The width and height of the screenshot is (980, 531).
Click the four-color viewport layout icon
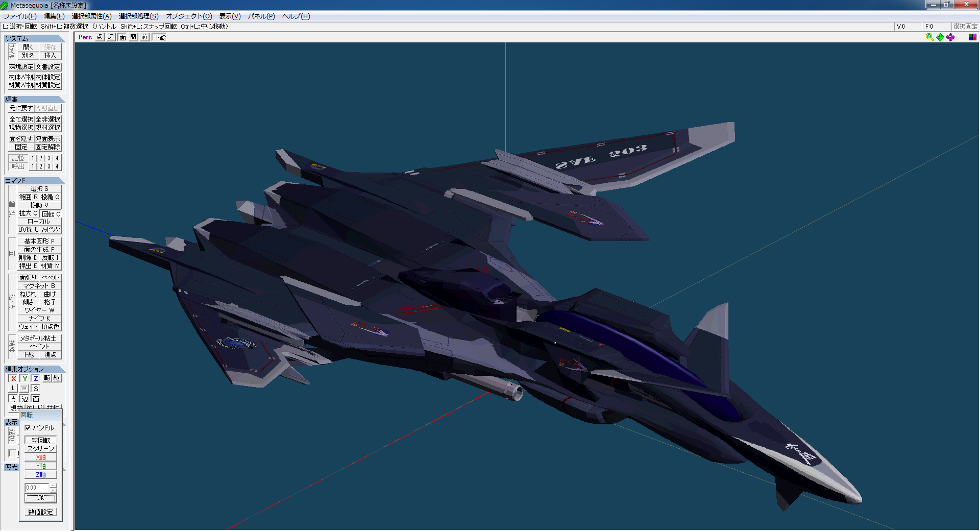972,37
